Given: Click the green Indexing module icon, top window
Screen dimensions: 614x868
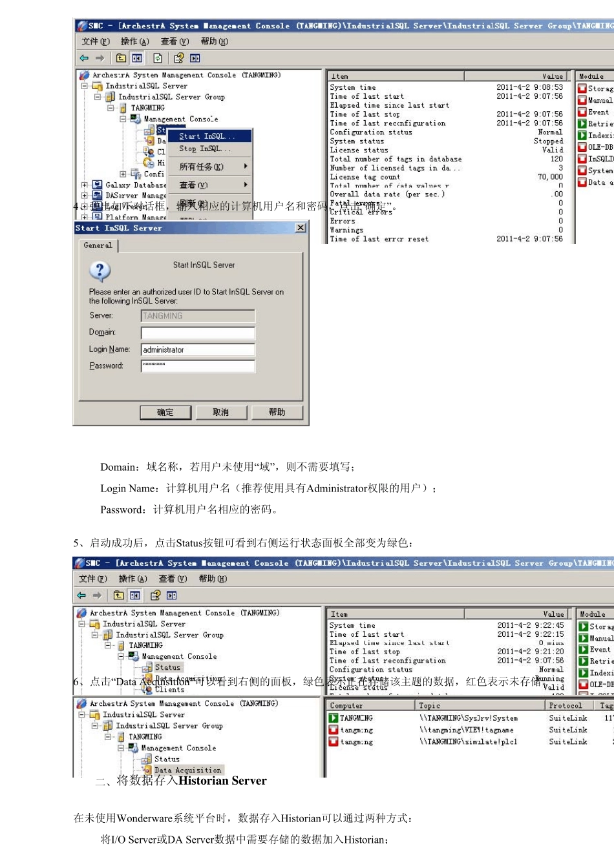Looking at the screenshot, I should coord(582,135).
